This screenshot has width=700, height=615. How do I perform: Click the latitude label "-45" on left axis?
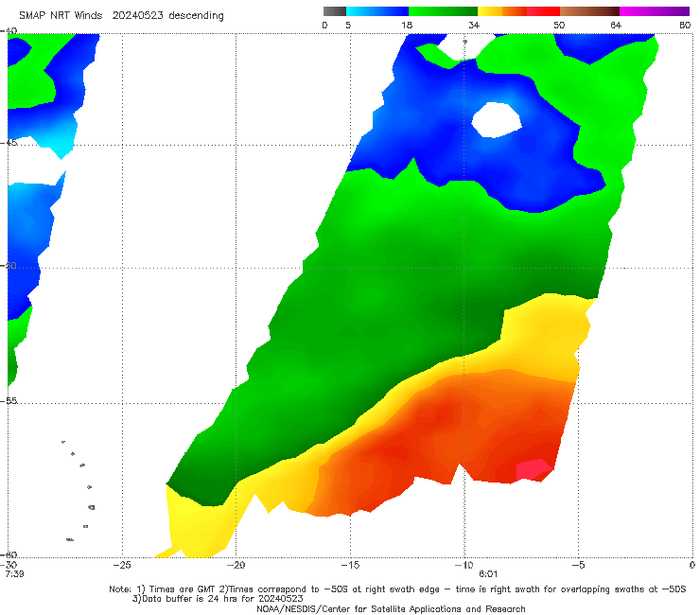coord(9,143)
